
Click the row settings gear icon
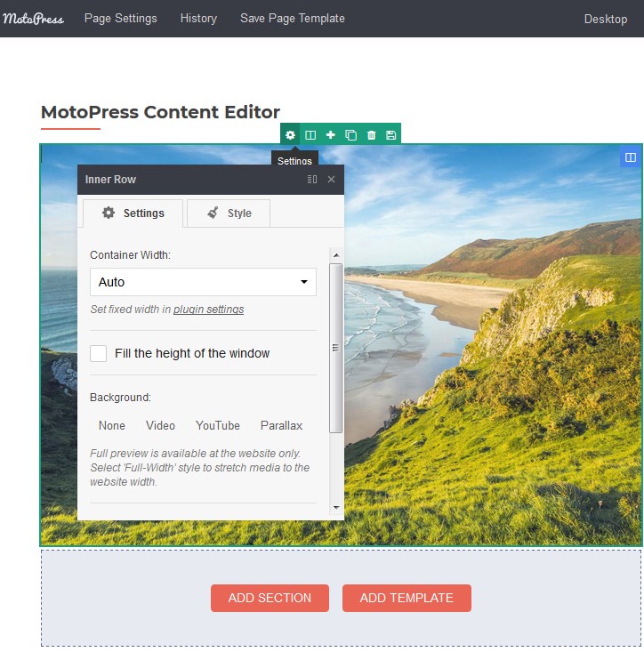(290, 134)
